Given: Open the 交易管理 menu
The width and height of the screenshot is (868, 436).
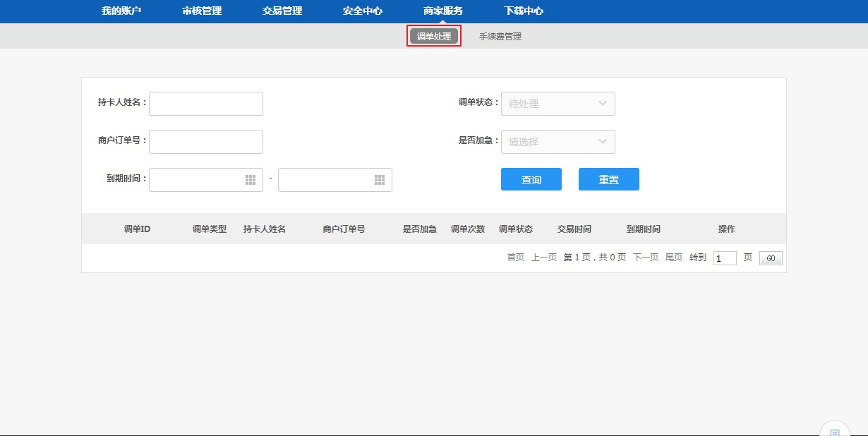Looking at the screenshot, I should pos(282,11).
